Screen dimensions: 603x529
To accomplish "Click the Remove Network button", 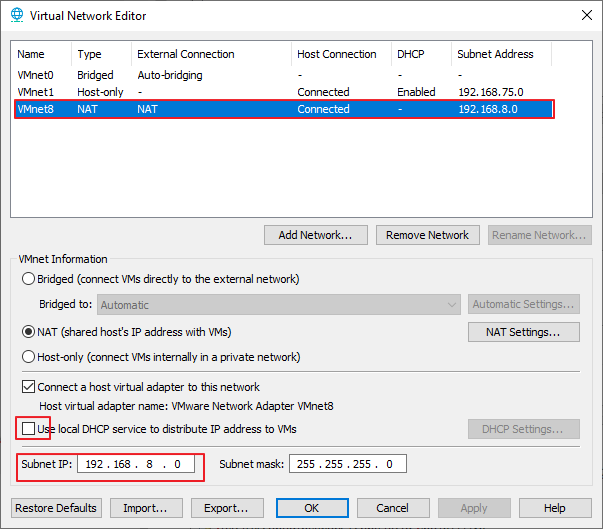I will (x=428, y=235).
